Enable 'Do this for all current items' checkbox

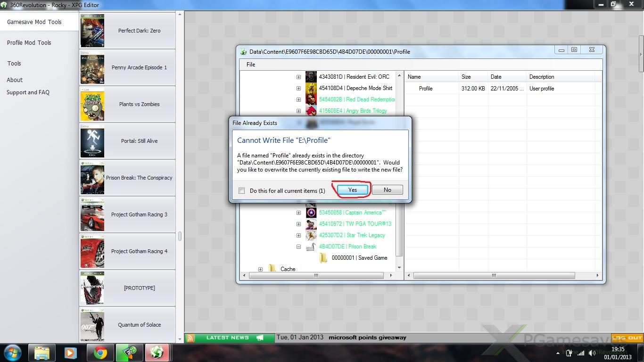pyautogui.click(x=242, y=191)
